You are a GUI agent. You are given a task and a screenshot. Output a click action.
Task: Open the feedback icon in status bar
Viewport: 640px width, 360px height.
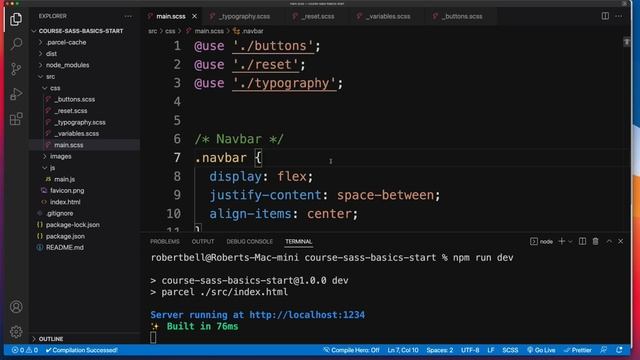click(x=604, y=350)
